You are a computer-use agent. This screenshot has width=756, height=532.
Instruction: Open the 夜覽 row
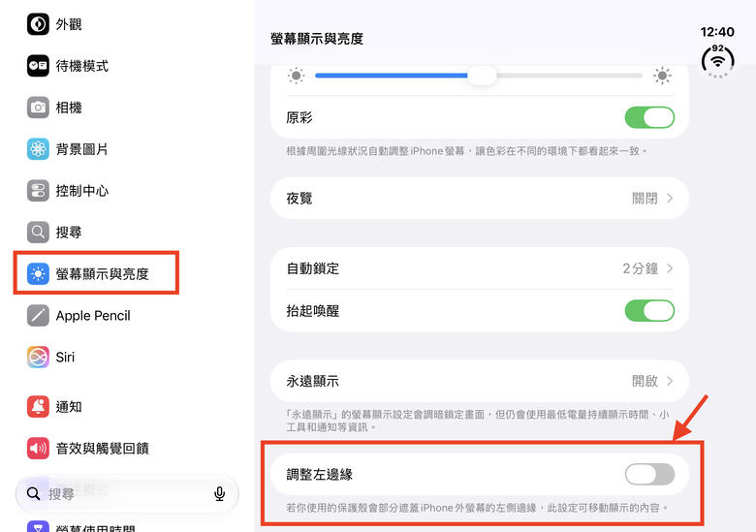tap(479, 198)
